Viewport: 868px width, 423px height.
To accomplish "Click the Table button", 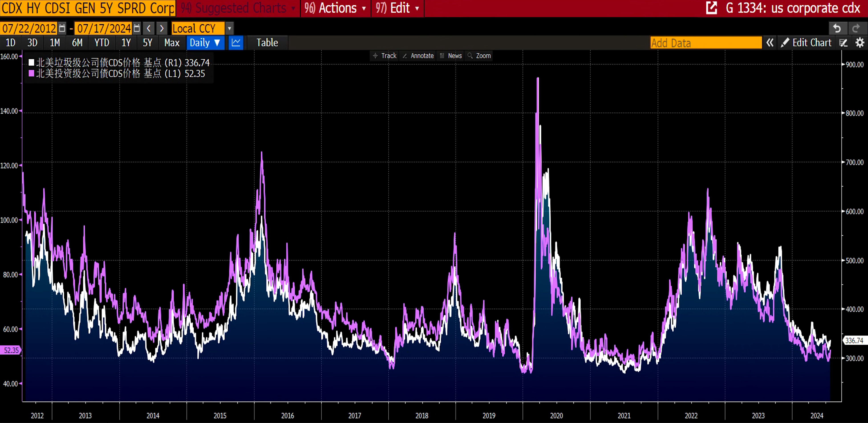I will tap(267, 43).
